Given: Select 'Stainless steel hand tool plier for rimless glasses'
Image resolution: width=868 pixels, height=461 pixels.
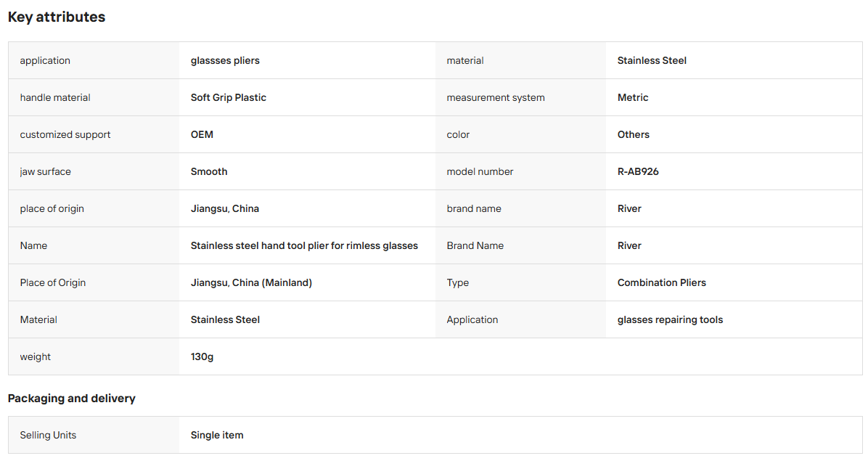Looking at the screenshot, I should click(x=304, y=245).
